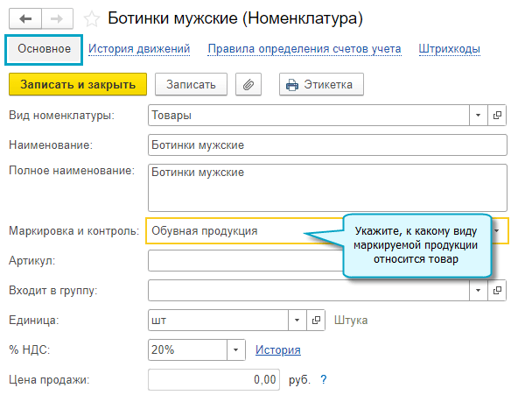
Task: Open the Единица dropdown list
Action: click(297, 320)
